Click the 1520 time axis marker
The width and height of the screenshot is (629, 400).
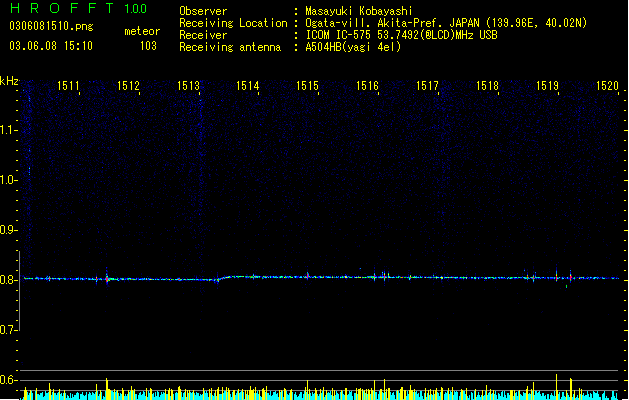[x=607, y=86]
